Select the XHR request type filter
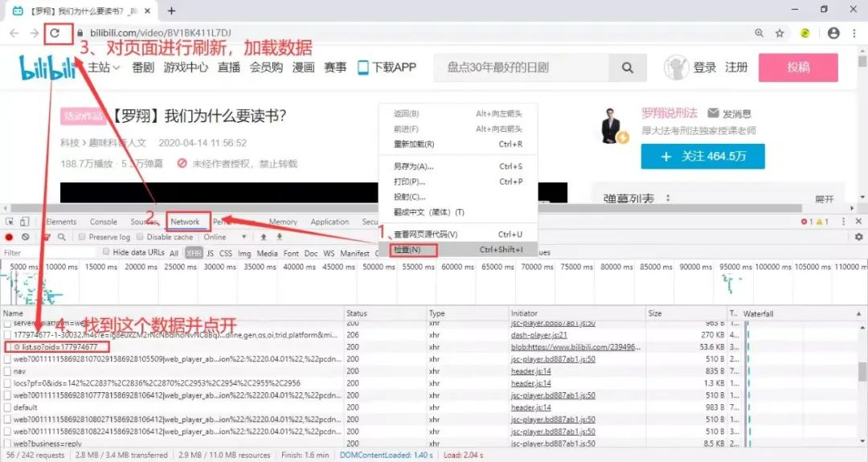This screenshot has height=462, width=868. tap(194, 253)
